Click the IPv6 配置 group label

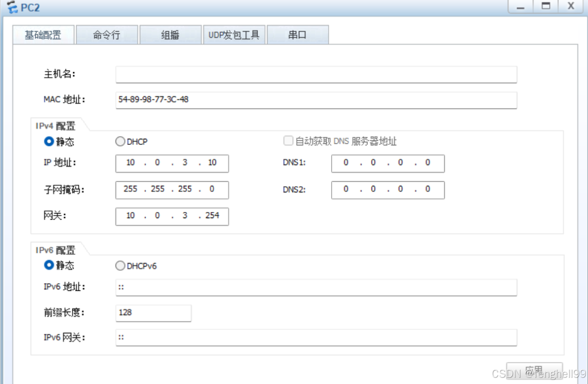point(55,250)
